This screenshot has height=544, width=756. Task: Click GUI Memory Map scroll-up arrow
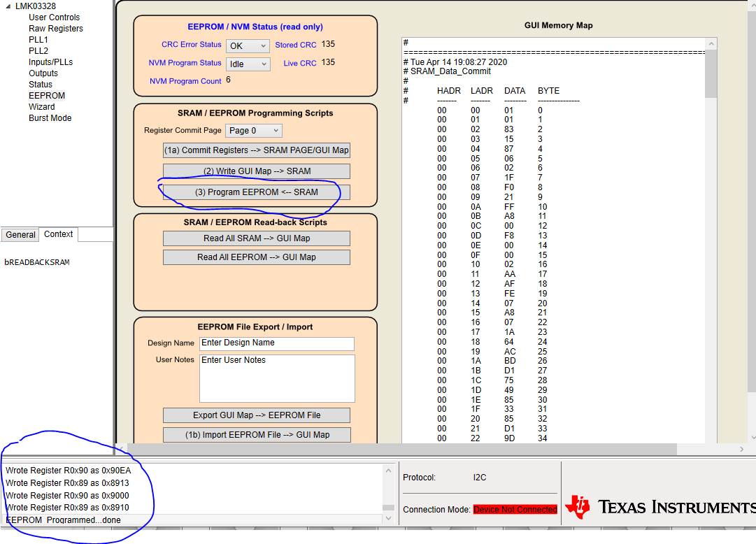click(711, 44)
